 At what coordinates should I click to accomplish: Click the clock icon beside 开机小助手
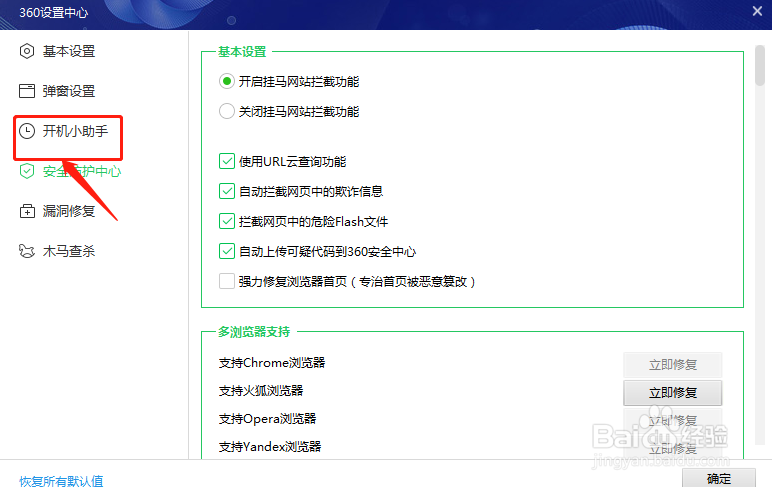click(x=27, y=131)
